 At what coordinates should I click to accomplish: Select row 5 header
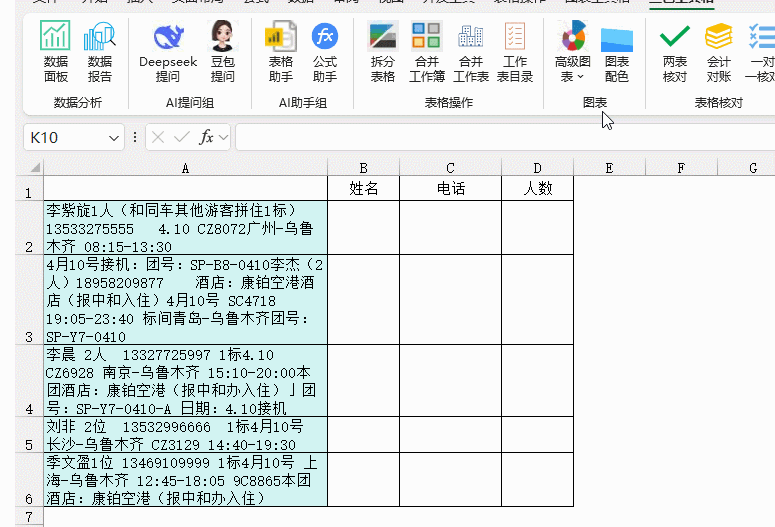pyautogui.click(x=29, y=435)
